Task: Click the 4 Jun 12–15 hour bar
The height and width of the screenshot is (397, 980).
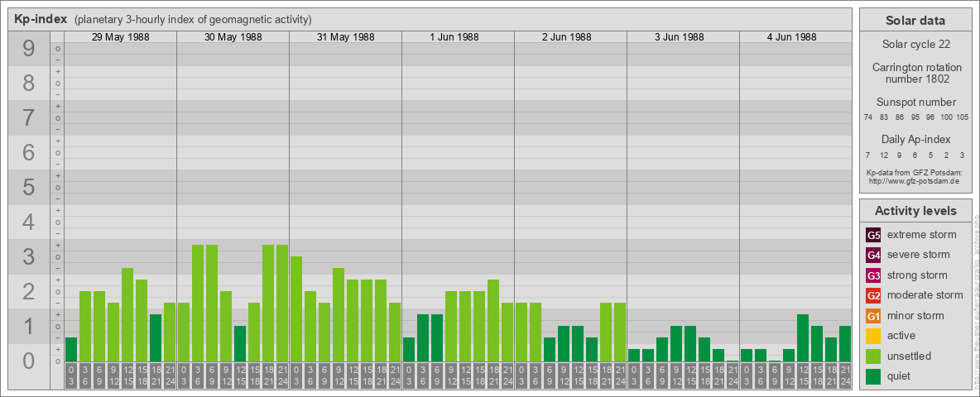Action: click(x=803, y=338)
